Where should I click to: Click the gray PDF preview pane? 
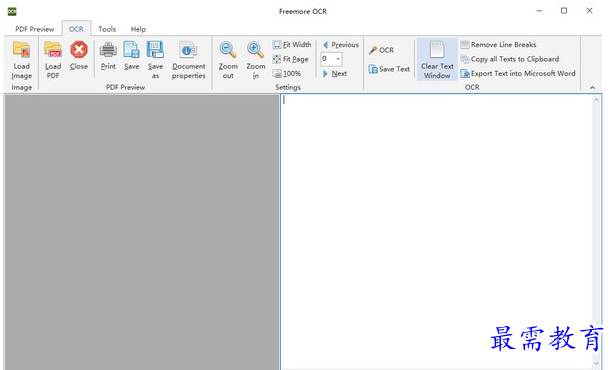(142, 232)
